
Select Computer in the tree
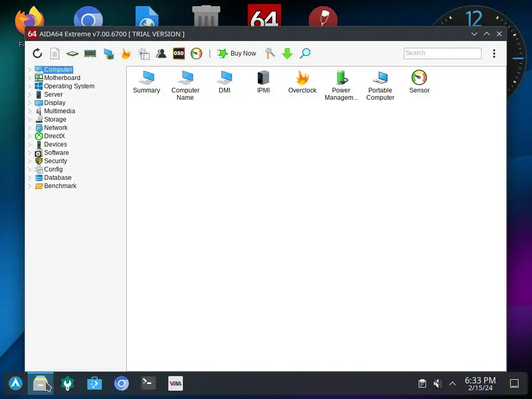(x=58, y=70)
